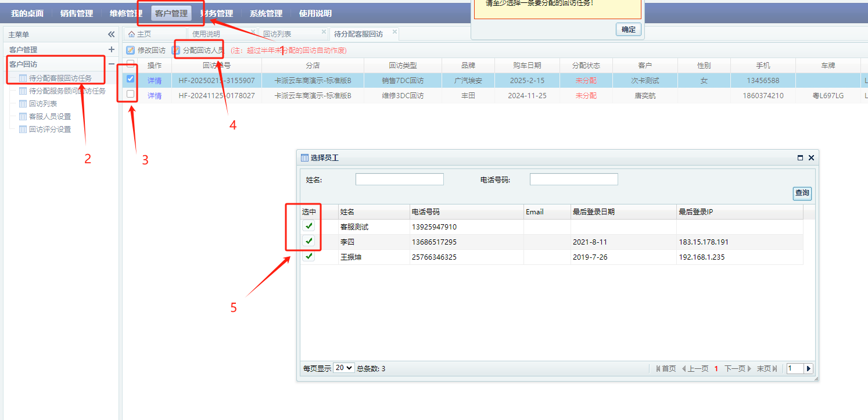The image size is (868, 420).
Task: Open the 财务管理 menu
Action: 217,13
